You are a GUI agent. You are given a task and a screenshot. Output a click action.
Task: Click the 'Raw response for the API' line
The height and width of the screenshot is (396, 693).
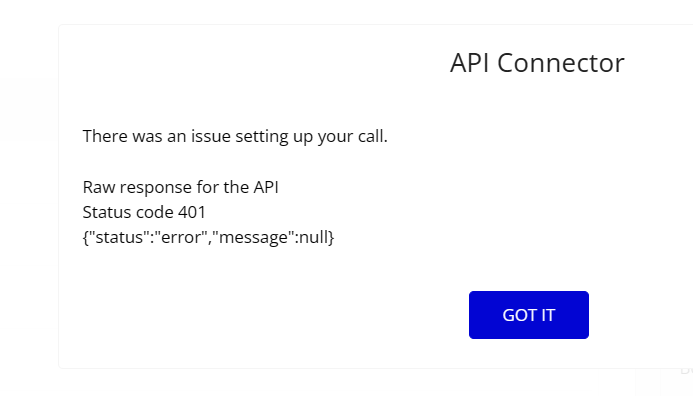pyautogui.click(x=180, y=187)
